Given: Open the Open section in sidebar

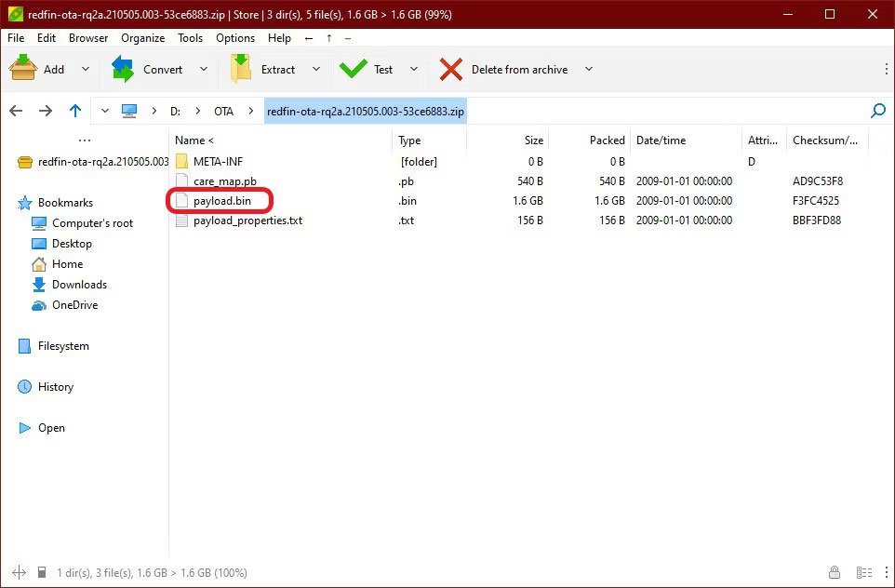Looking at the screenshot, I should pyautogui.click(x=41, y=428).
